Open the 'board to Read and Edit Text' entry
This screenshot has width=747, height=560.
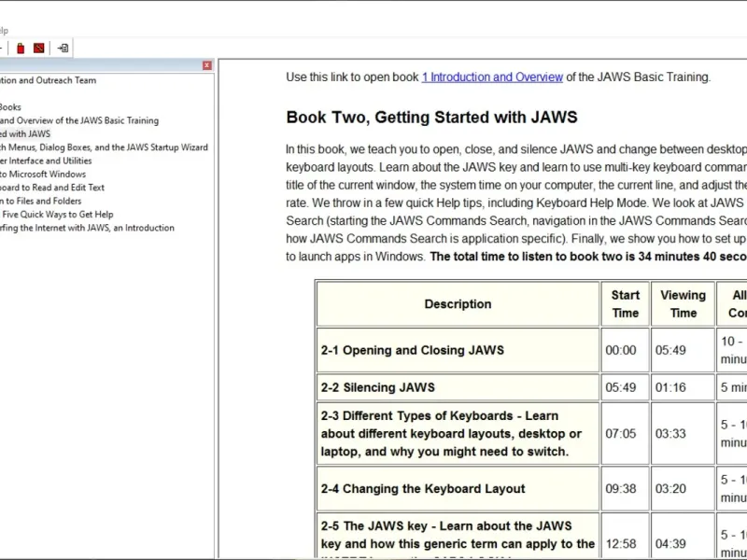point(52,188)
